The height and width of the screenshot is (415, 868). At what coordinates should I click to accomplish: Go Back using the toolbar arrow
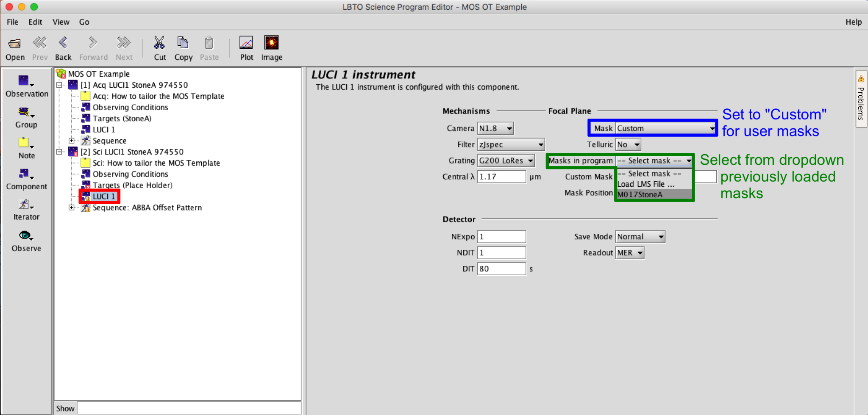coord(63,42)
